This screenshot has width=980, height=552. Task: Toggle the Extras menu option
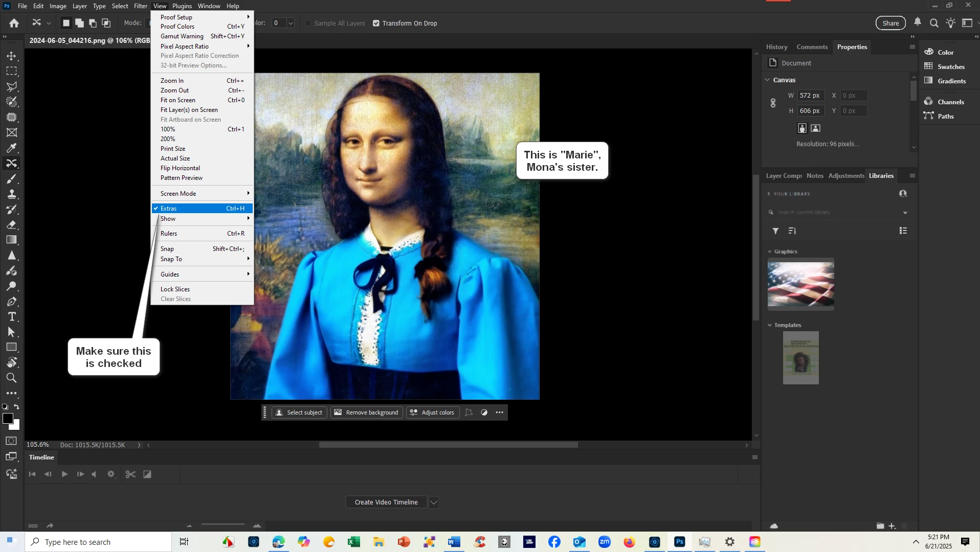click(x=203, y=209)
